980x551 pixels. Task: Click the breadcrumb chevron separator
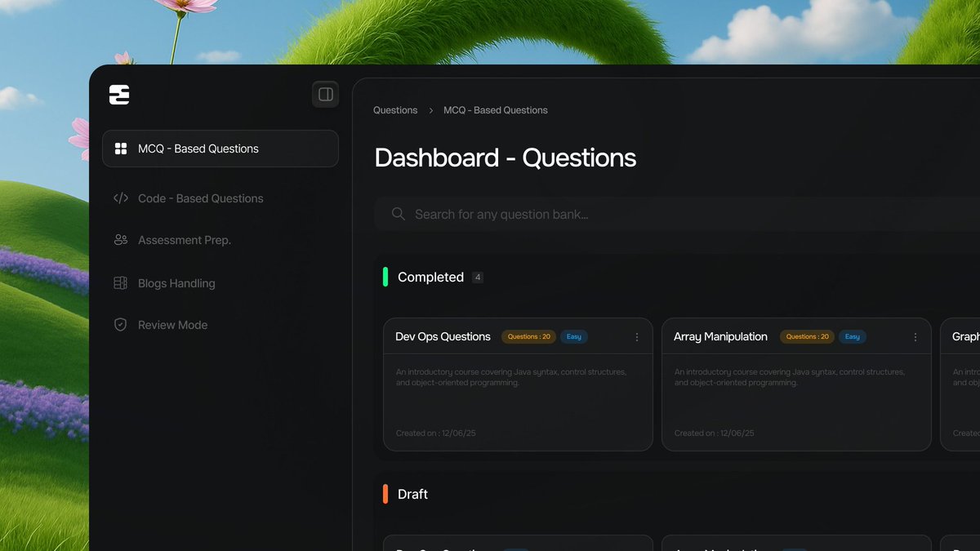tap(430, 110)
